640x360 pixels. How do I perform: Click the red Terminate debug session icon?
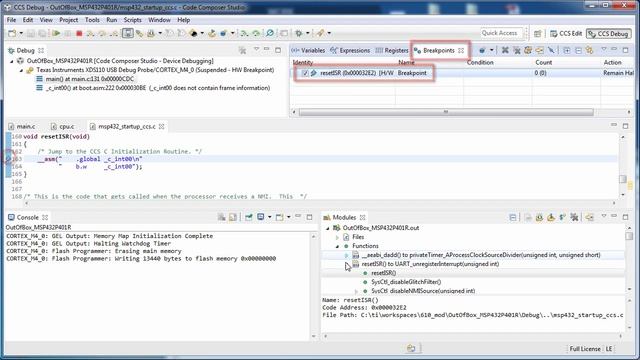coord(79,33)
